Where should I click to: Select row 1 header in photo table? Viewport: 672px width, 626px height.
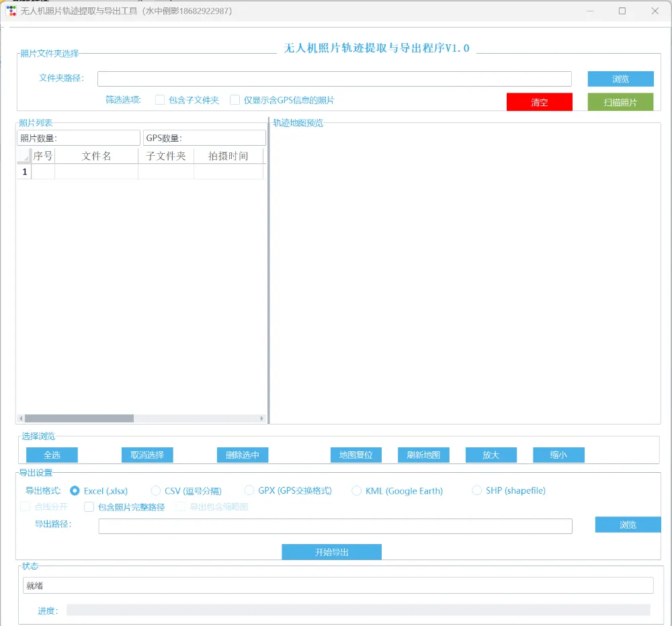(24, 172)
